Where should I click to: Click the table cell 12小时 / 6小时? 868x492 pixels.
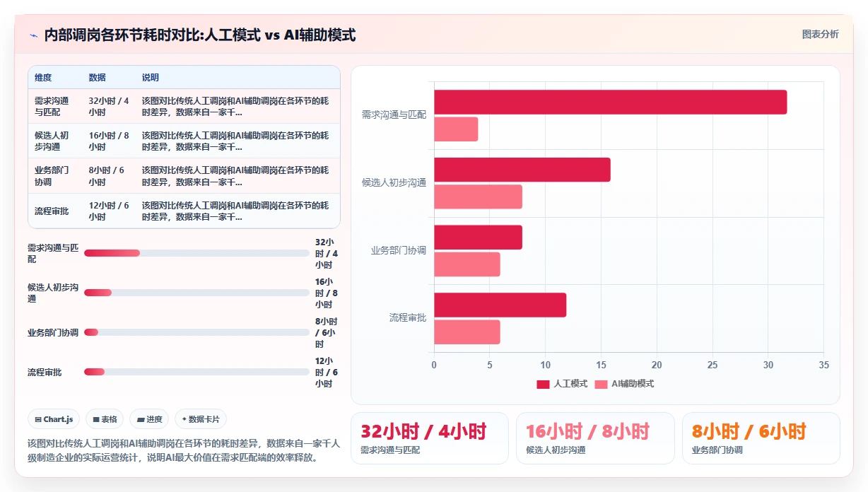110,211
